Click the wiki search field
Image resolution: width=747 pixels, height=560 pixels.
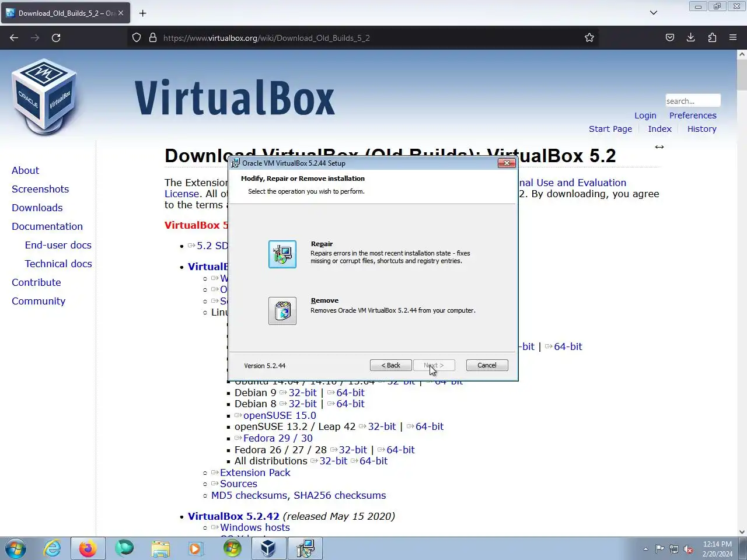[693, 101]
